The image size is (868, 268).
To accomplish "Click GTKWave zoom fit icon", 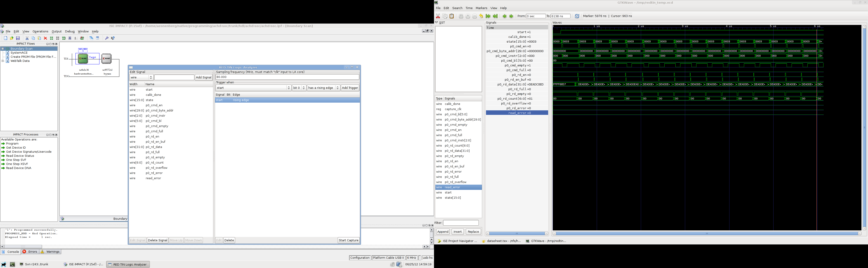I will pos(461,16).
